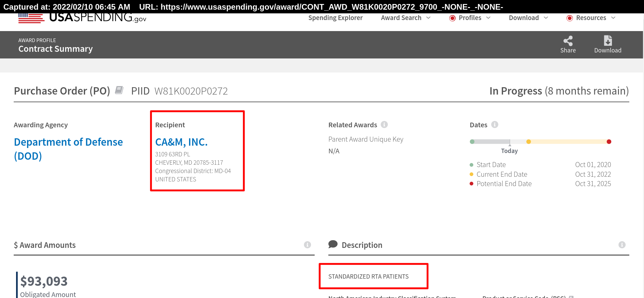The width and height of the screenshot is (644, 298).
Task: Open Spending Explorer from the navigation
Action: tap(335, 18)
